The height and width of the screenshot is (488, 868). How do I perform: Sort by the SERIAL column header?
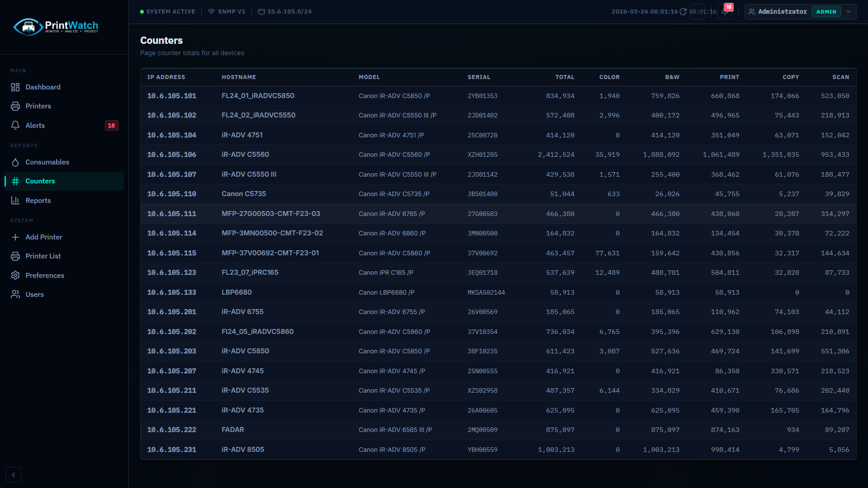(x=479, y=77)
